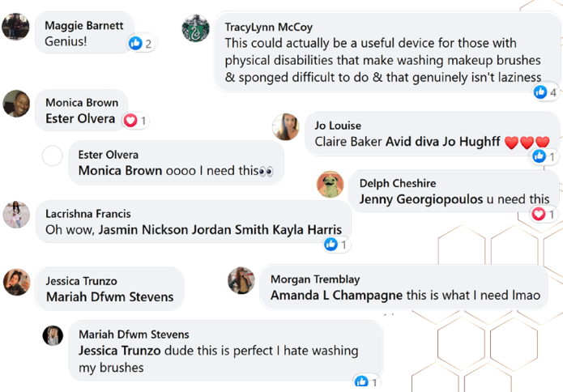The image size is (563, 392).
Task: Click commenter name Jessica Trunzo
Action: tap(81, 281)
